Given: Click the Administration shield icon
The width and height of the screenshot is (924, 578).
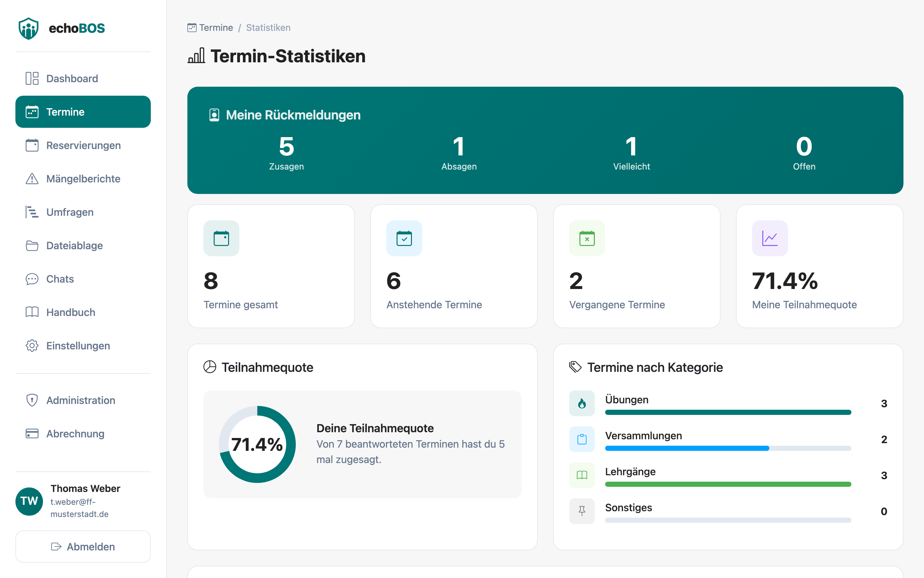Looking at the screenshot, I should click(32, 400).
